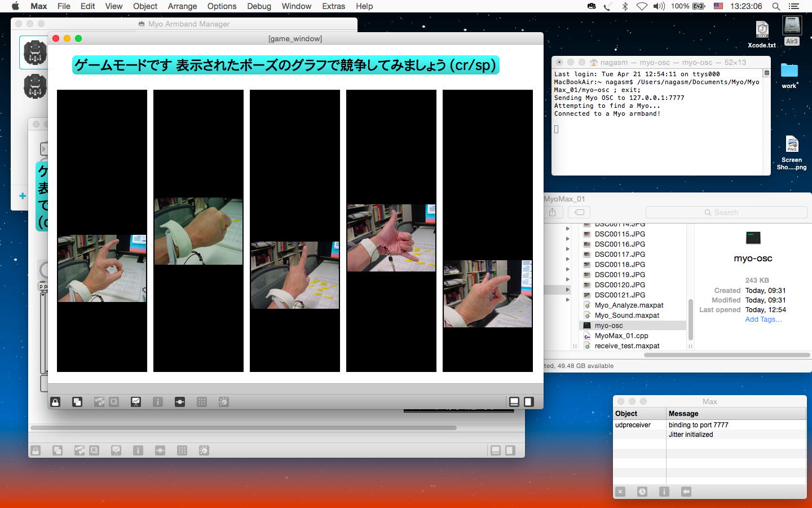The width and height of the screenshot is (812, 508).
Task: Open the Apple menu
Action: (15, 6)
